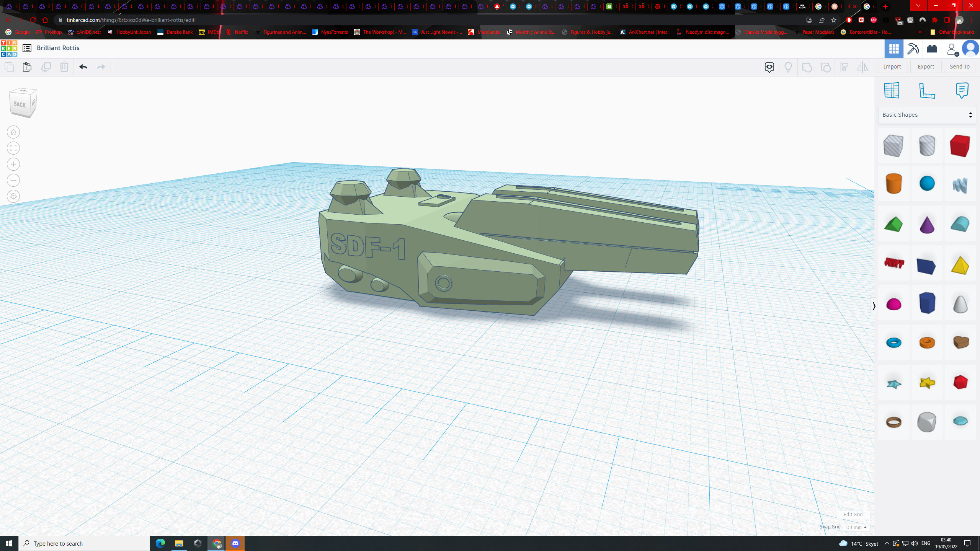Collapse the shapes panel chevron
The image size is (980, 551).
click(x=874, y=306)
